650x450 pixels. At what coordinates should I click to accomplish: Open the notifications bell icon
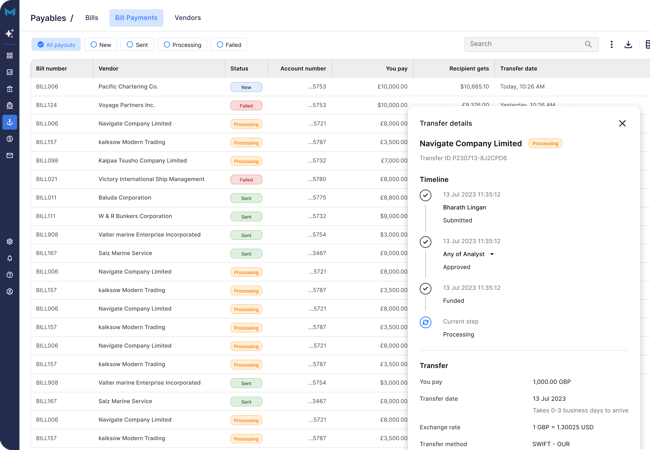[10, 258]
